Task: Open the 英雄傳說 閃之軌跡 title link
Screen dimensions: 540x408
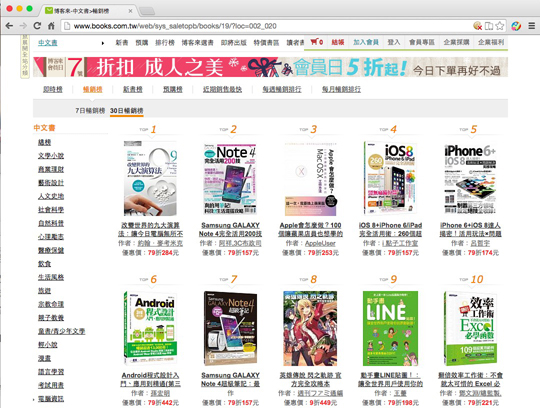Action: (x=310, y=379)
